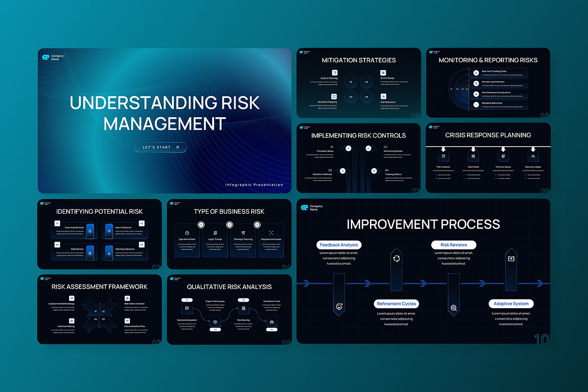Click the 'Infographic Presentation' text
The width and height of the screenshot is (588, 392).
click(254, 185)
